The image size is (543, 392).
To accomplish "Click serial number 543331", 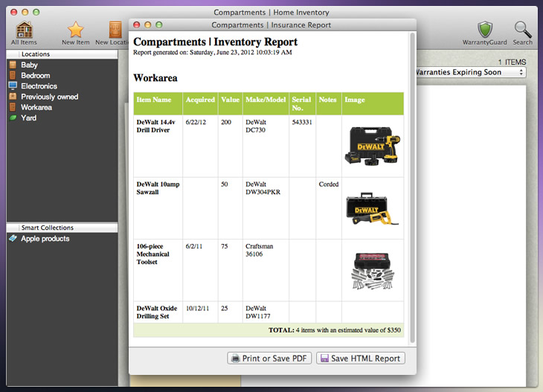I will (x=302, y=122).
